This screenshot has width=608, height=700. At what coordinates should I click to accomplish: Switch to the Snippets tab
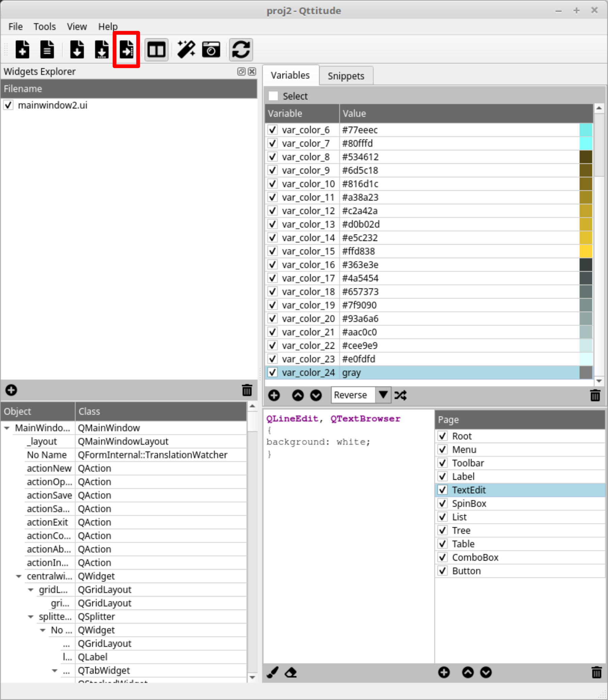point(346,76)
